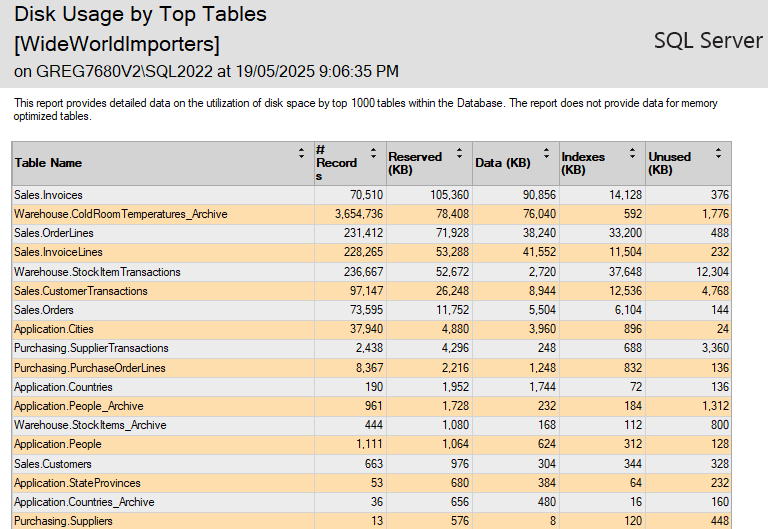The height and width of the screenshot is (529, 768).
Task: Select the Sales.Invoices table row
Action: pos(371,195)
